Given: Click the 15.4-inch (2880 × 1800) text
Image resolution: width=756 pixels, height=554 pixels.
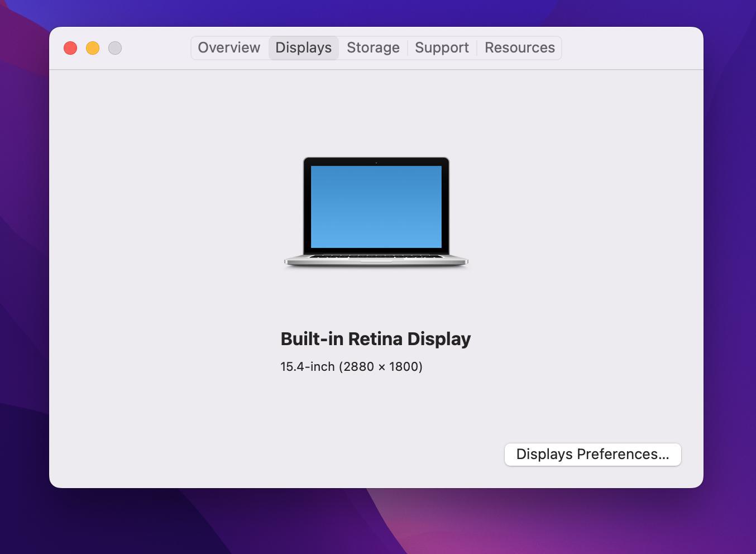Looking at the screenshot, I should pos(351,367).
